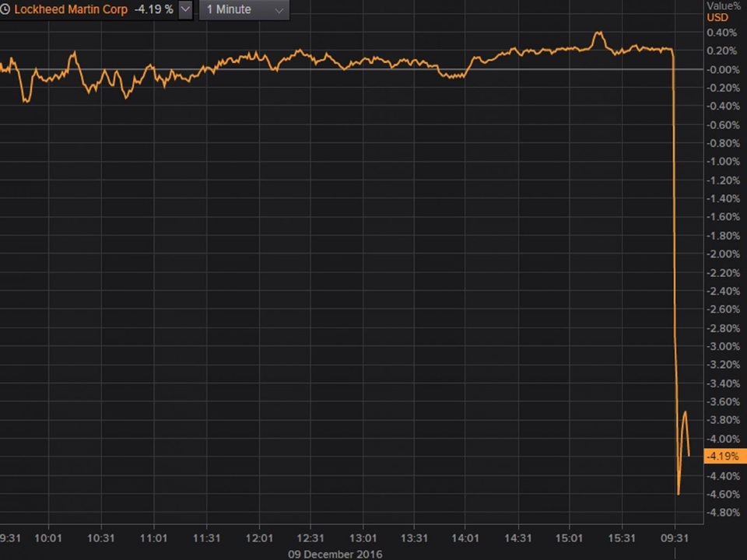The image size is (747, 560).
Task: Click the 10:01 time axis label
Action: [x=48, y=538]
